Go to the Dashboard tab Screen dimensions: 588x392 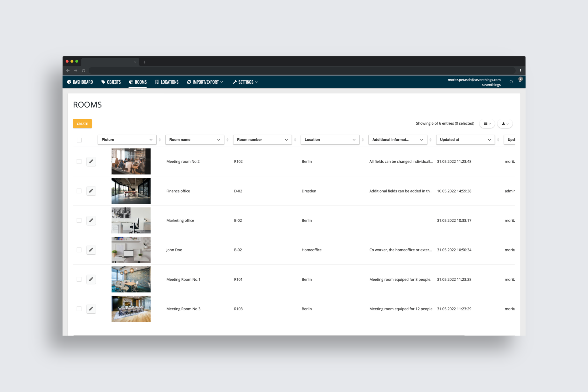coord(80,82)
